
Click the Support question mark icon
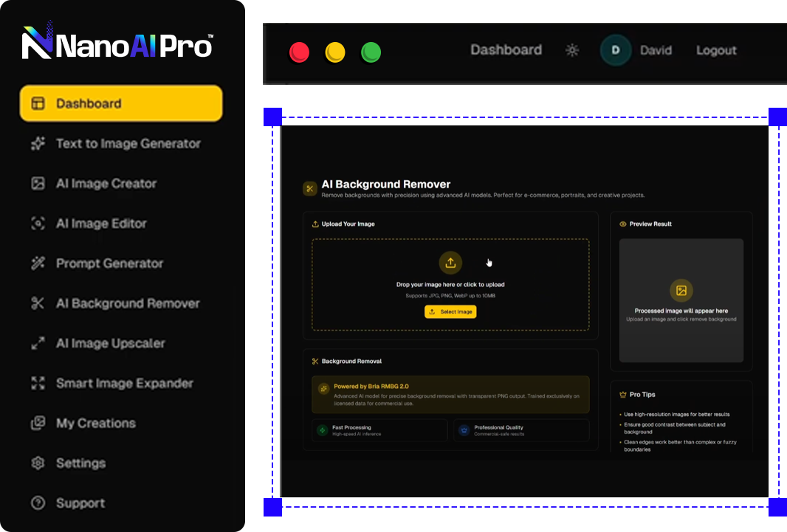(38, 503)
